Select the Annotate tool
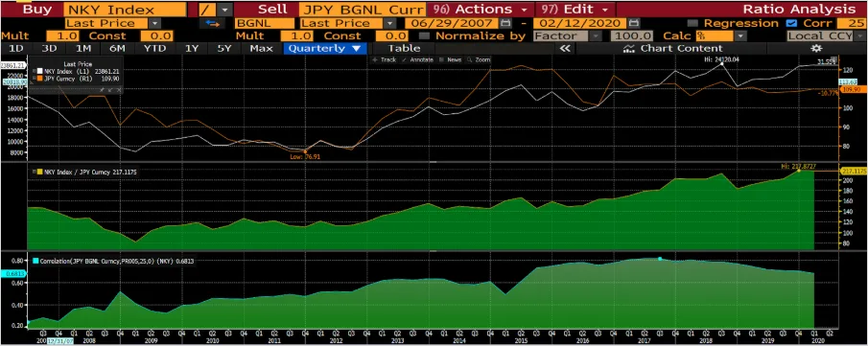Viewport: 868px width, 346px height. (417, 59)
